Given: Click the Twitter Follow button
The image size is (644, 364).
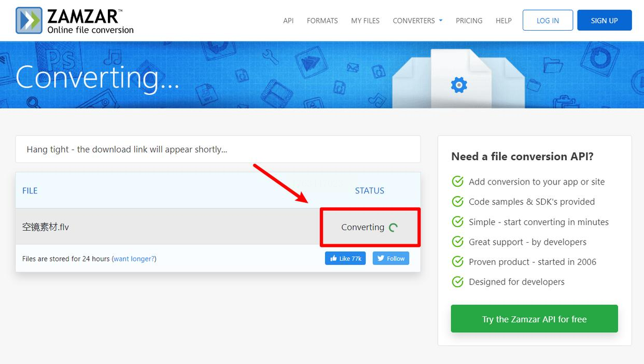Looking at the screenshot, I should pyautogui.click(x=390, y=258).
